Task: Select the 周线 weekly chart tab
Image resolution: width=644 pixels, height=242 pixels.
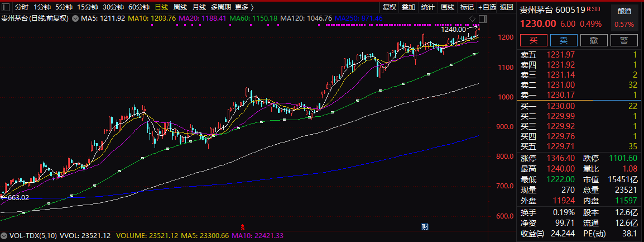Action: pyautogui.click(x=180, y=7)
